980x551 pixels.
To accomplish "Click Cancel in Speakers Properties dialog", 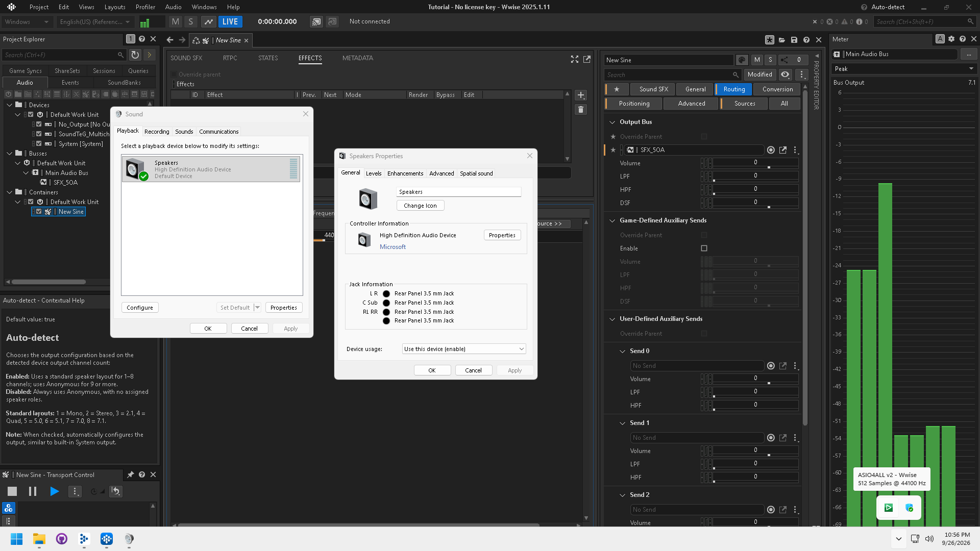I will [473, 370].
